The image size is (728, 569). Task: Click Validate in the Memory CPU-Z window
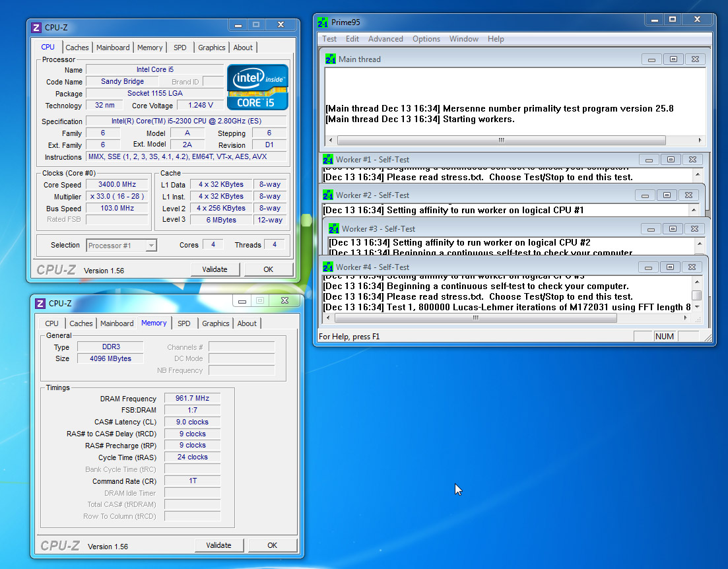pos(218,545)
